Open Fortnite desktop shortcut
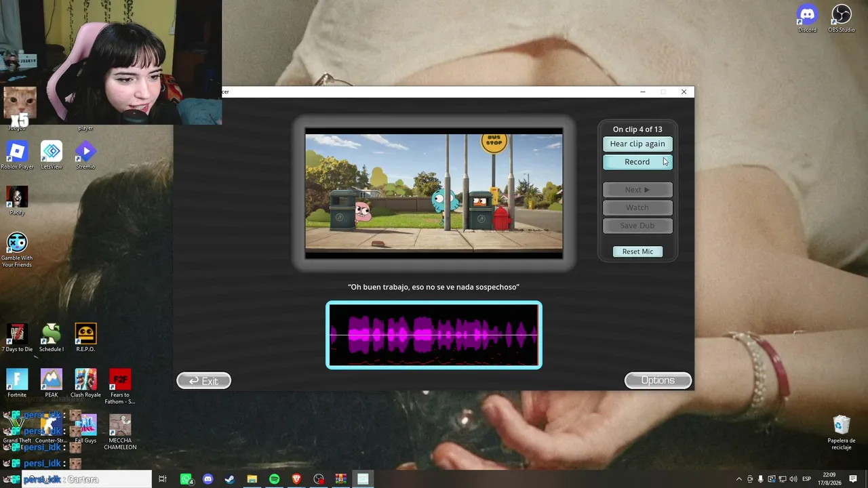 [17, 383]
